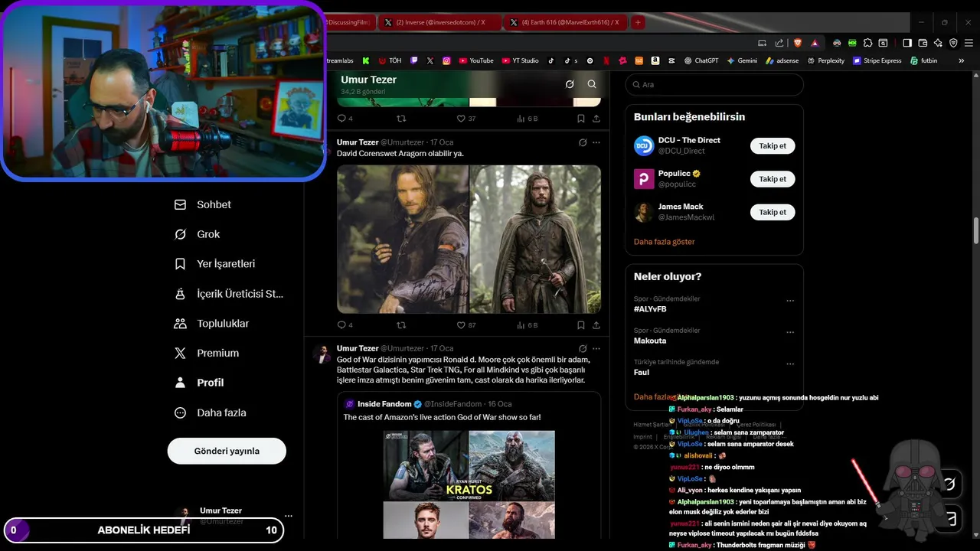
Task: Open more options on the Aragorn post
Action: point(596,142)
